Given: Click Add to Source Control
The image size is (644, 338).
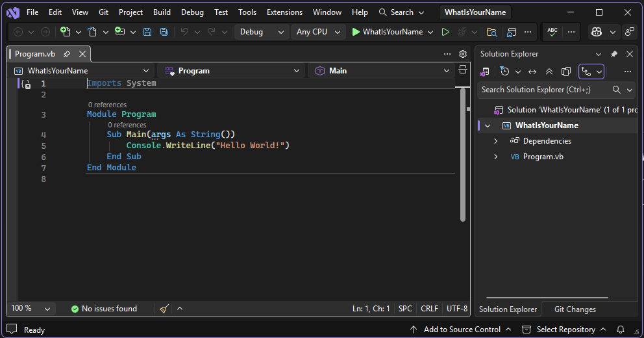Looking at the screenshot, I should tap(462, 330).
